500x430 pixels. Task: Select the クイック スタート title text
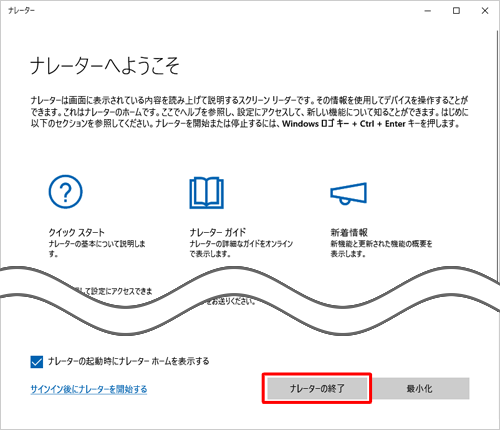click(77, 232)
